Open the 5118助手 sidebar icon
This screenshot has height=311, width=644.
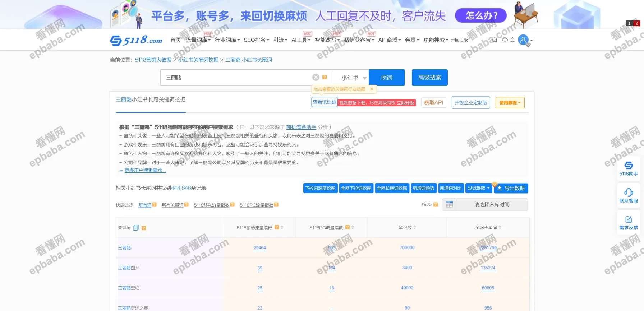629,166
